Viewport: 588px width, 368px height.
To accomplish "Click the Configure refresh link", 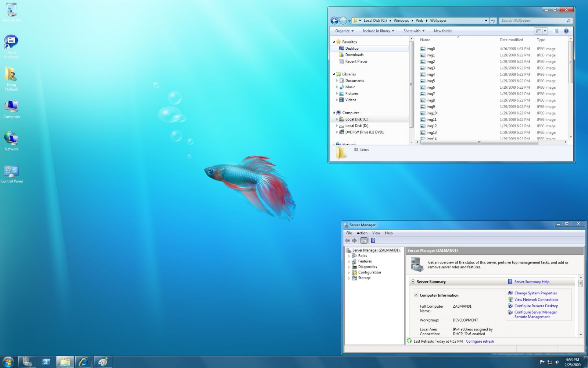I will click(x=480, y=341).
